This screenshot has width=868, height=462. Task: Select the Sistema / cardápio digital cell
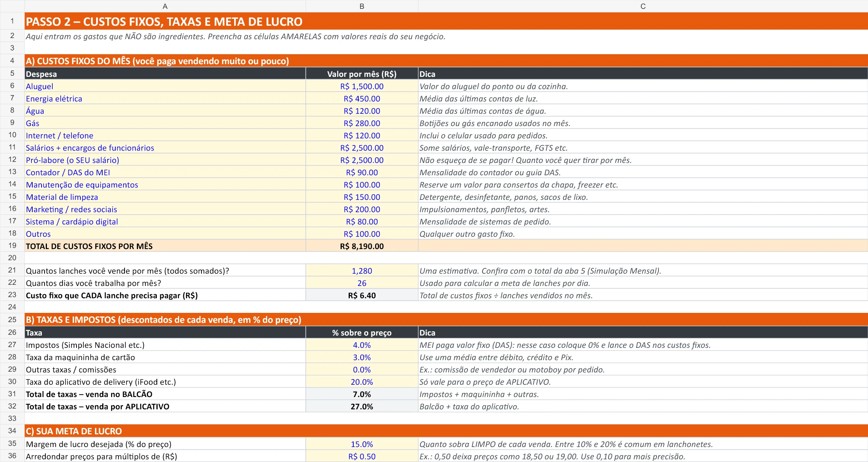click(x=165, y=221)
